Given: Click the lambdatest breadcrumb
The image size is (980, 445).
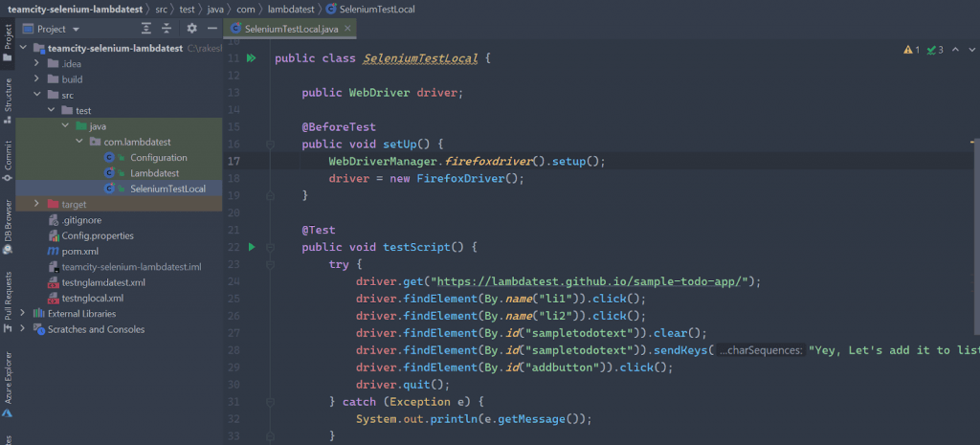Looking at the screenshot, I should pos(292,10).
